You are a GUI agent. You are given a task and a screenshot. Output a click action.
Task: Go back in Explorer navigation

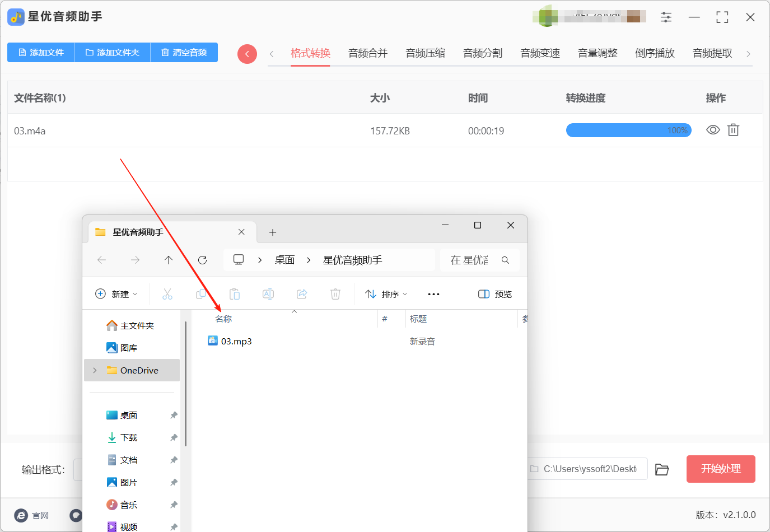[x=101, y=260]
